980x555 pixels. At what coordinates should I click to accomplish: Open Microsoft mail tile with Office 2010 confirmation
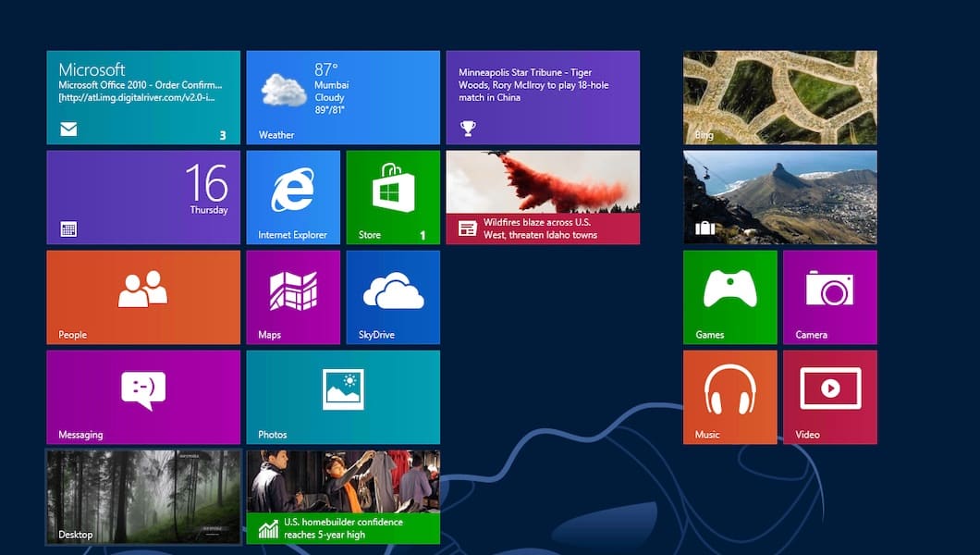(142, 96)
